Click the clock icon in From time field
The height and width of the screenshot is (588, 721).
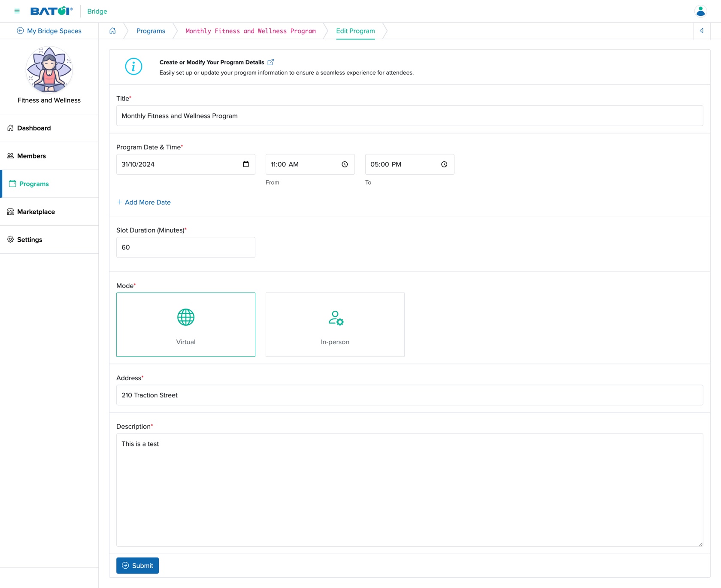click(345, 164)
